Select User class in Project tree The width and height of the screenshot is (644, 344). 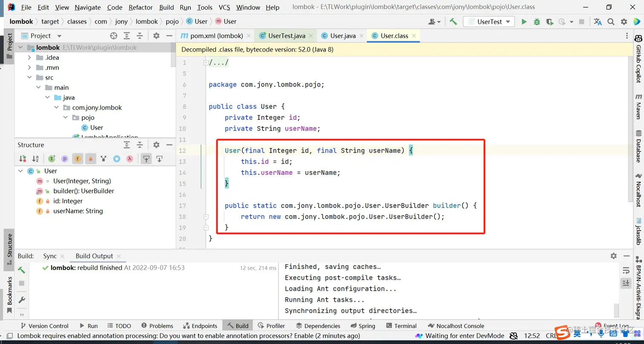coord(96,127)
